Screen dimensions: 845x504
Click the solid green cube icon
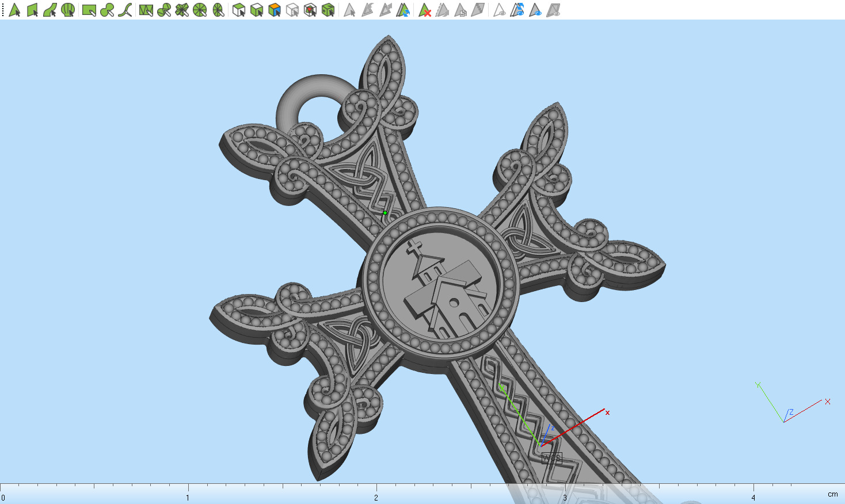(328, 10)
